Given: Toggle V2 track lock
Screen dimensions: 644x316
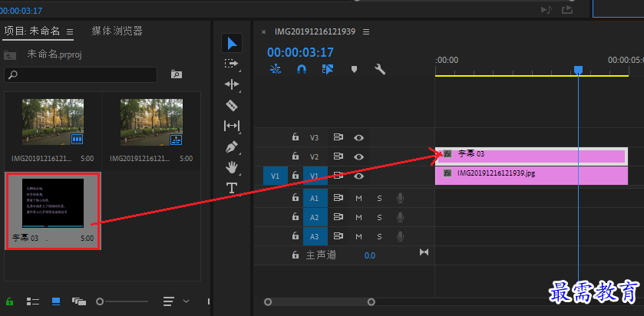Looking at the screenshot, I should [x=295, y=156].
